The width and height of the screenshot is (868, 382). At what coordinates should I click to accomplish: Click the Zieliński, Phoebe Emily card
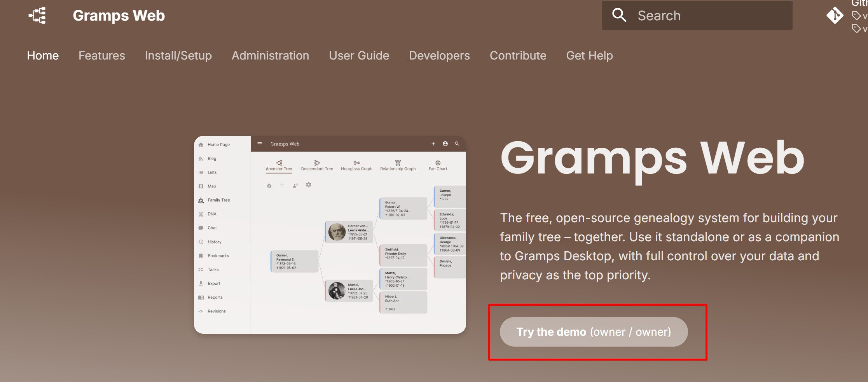click(403, 255)
